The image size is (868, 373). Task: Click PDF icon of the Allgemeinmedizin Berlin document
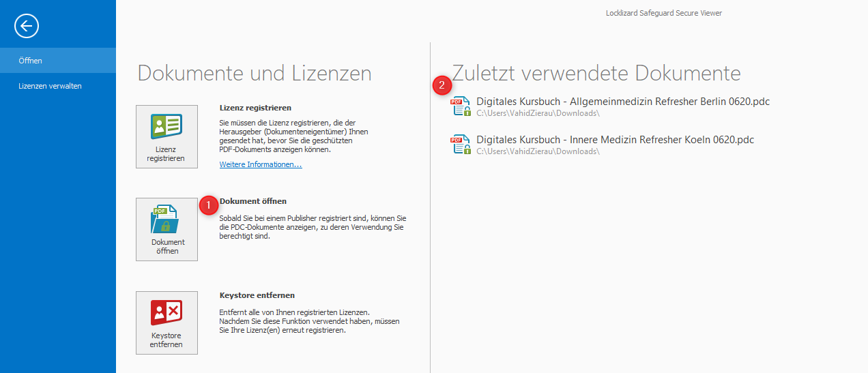click(x=461, y=106)
